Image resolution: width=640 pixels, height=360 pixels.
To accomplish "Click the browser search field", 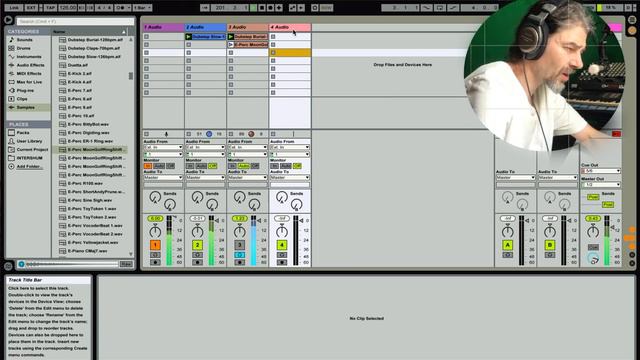I will tap(75, 21).
